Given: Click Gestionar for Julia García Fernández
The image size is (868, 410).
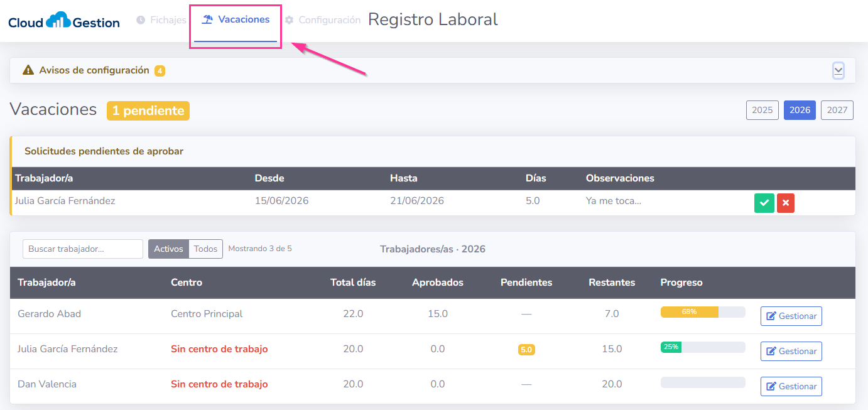Looking at the screenshot, I should [x=791, y=351].
